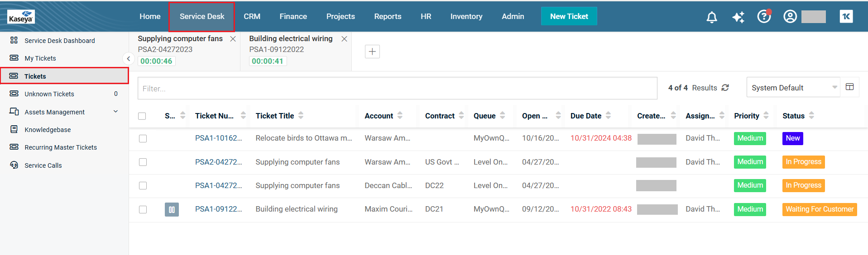The height and width of the screenshot is (255, 868).
Task: Select checkbox for Building electrical wiring ticket
Action: (143, 210)
